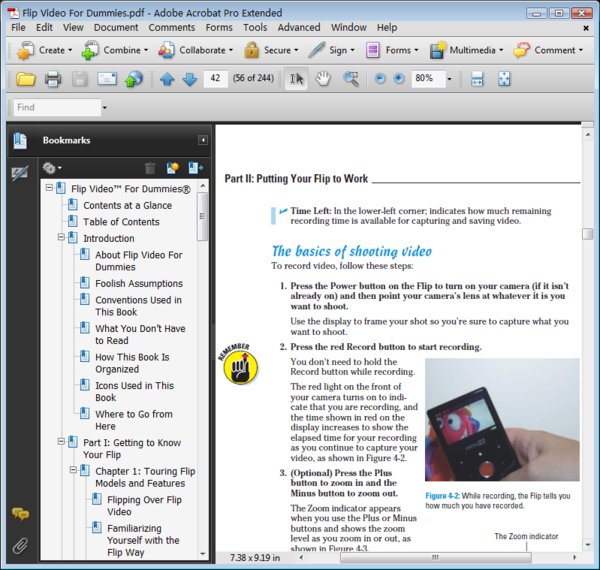Click the Create PDF icon
Screen dimensions: 600x570
[25, 50]
